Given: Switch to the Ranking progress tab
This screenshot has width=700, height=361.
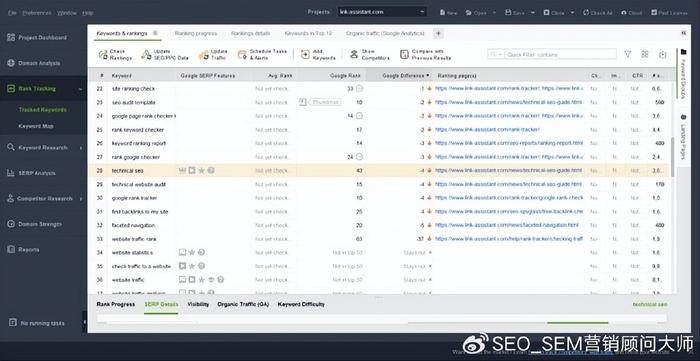Looking at the screenshot, I should pos(196,33).
